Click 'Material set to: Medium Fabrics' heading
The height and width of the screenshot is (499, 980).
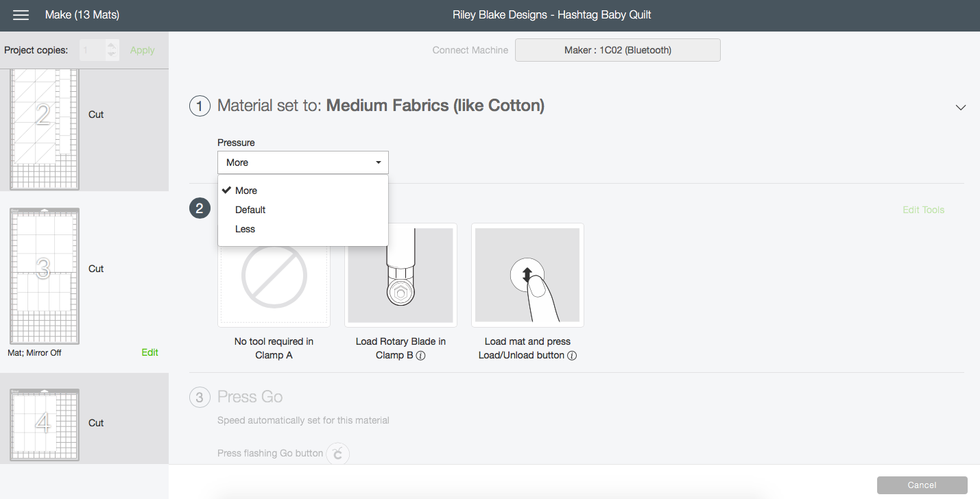[381, 106]
